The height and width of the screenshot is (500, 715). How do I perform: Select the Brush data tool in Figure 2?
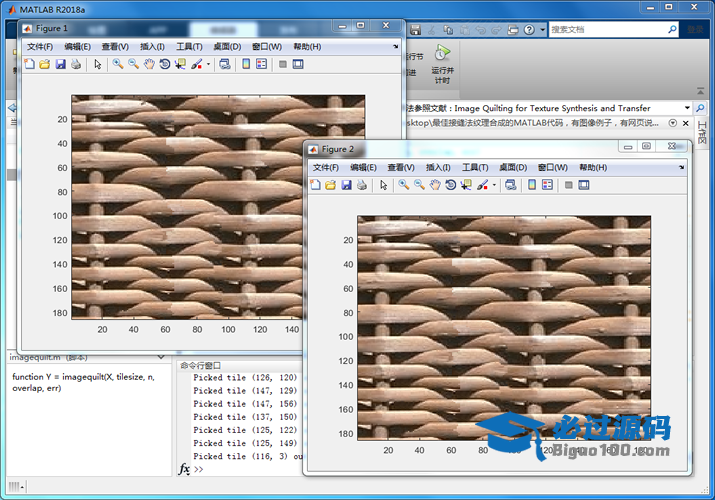482,185
